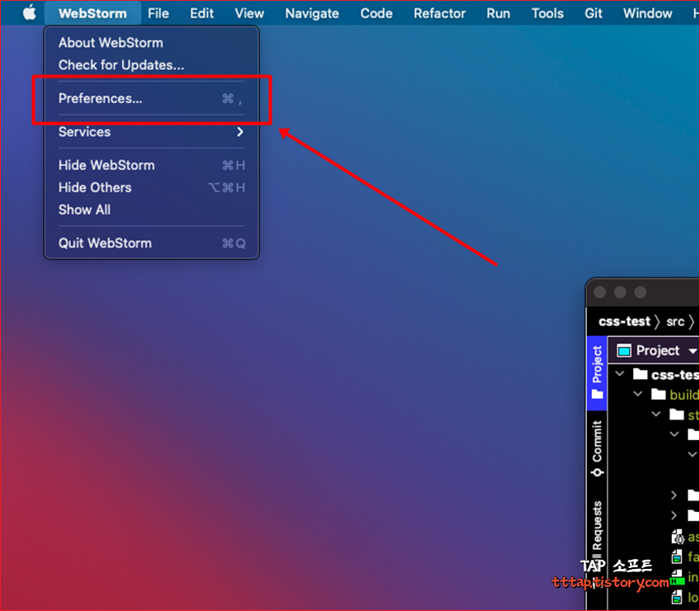This screenshot has width=700, height=611.
Task: Open the Apple menu
Action: (30, 12)
